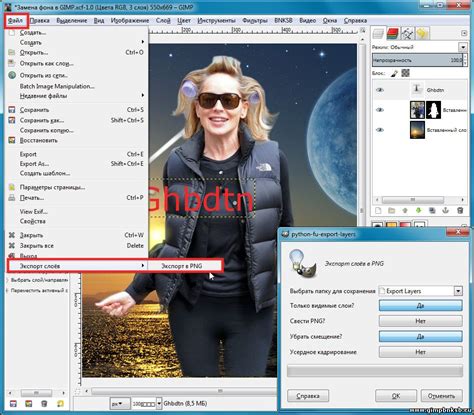The width and height of the screenshot is (474, 415).
Task: Toggle the 'Убрать смещение?' Да button
Action: tap(421, 336)
